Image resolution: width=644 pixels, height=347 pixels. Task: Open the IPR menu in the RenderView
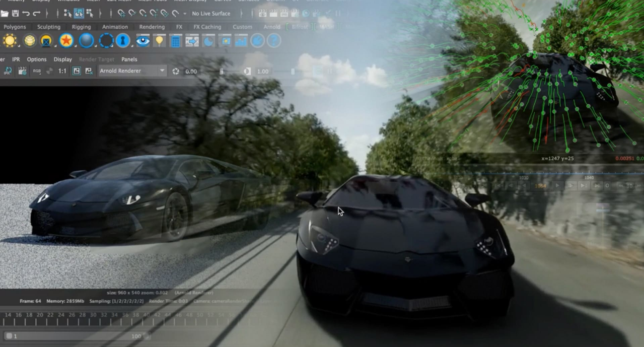[x=16, y=59]
